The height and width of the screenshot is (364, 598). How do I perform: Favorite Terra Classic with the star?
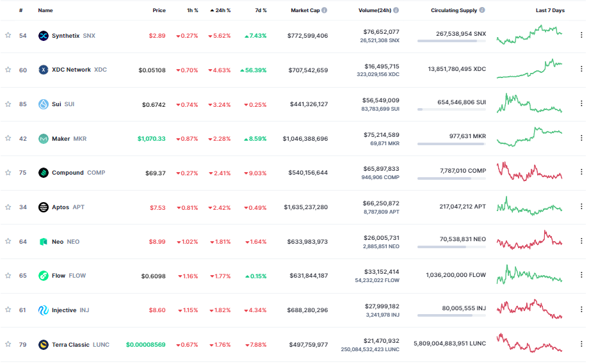pyautogui.click(x=8, y=344)
